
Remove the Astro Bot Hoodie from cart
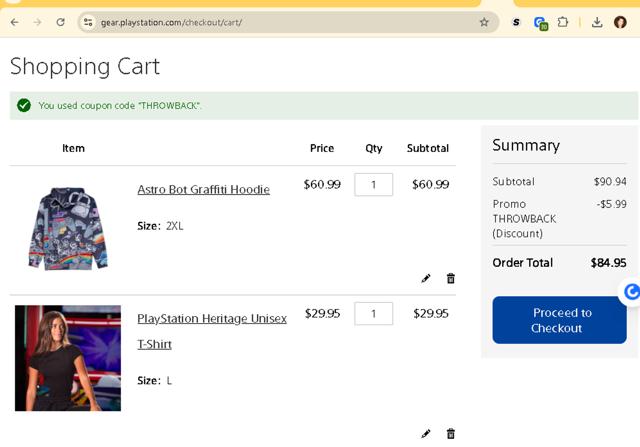pos(450,278)
